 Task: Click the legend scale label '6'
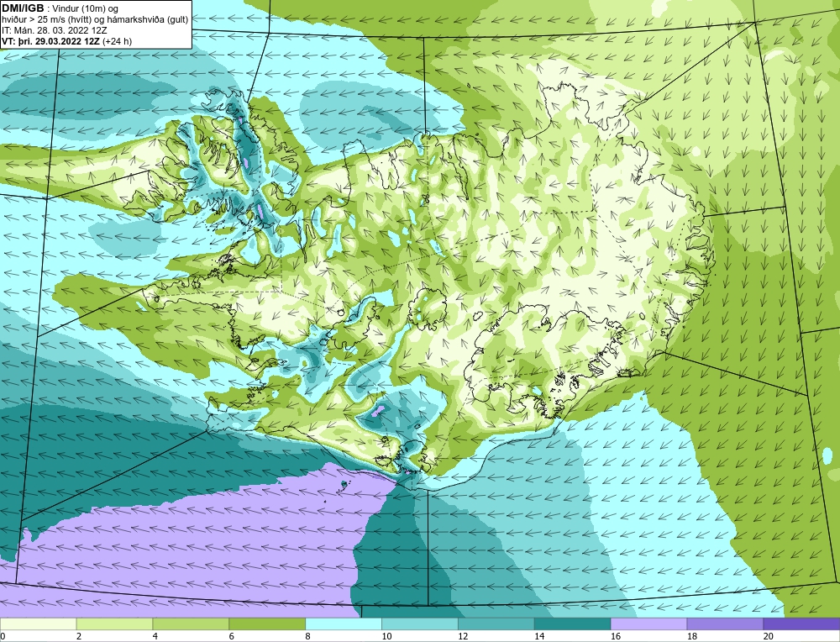(232, 636)
